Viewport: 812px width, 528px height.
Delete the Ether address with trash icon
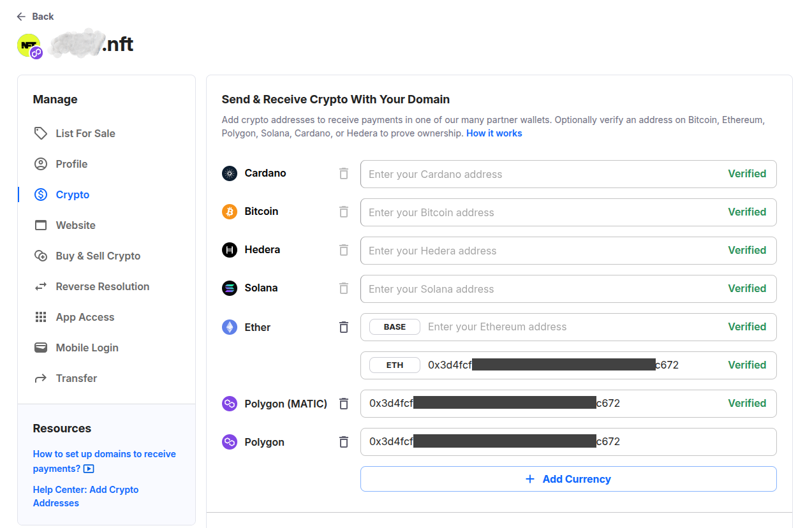pos(344,327)
